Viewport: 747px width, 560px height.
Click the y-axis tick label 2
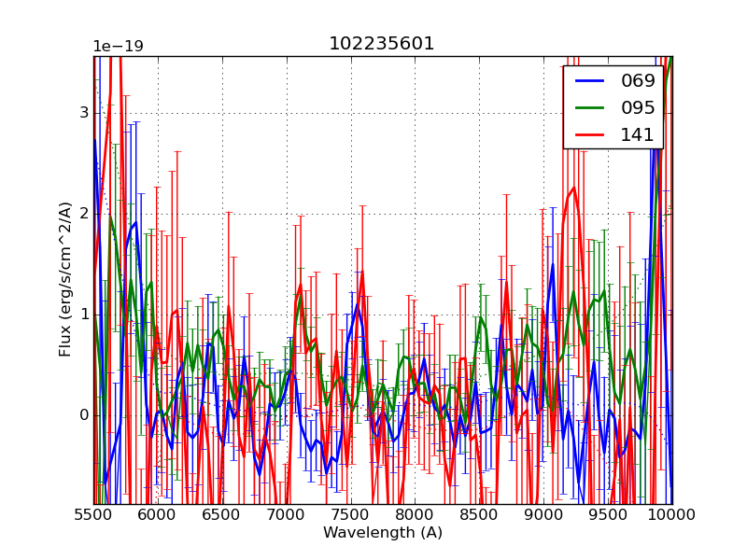point(84,214)
